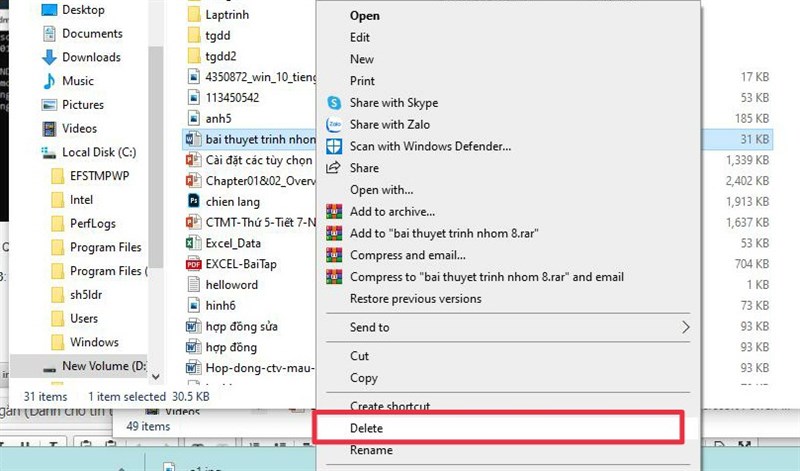Click the Windows Defender shield icon
Image resolution: width=800 pixels, height=471 pixels.
coord(335,146)
